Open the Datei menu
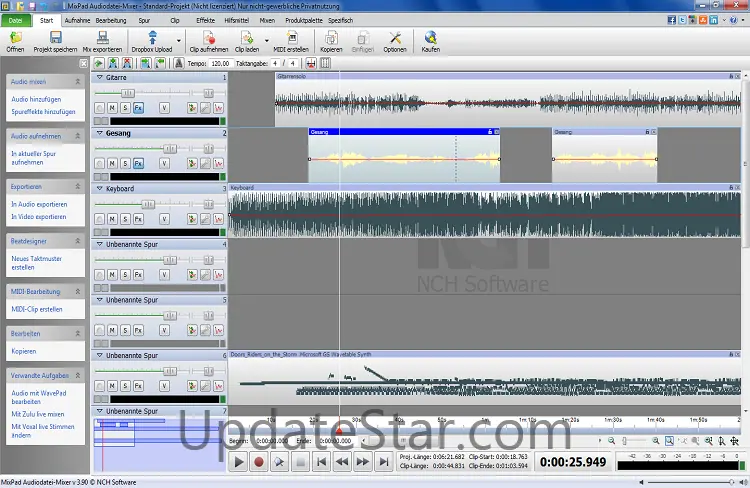This screenshot has width=750, height=488. (x=15, y=21)
